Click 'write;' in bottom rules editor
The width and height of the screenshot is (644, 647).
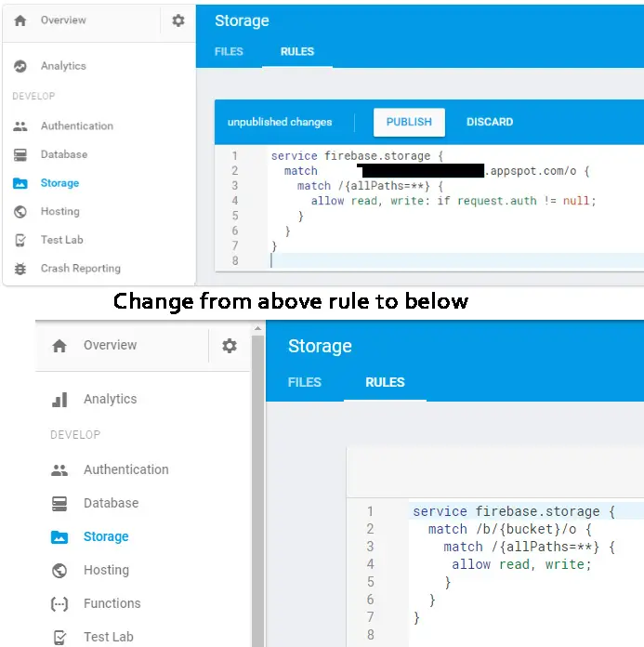click(x=568, y=564)
